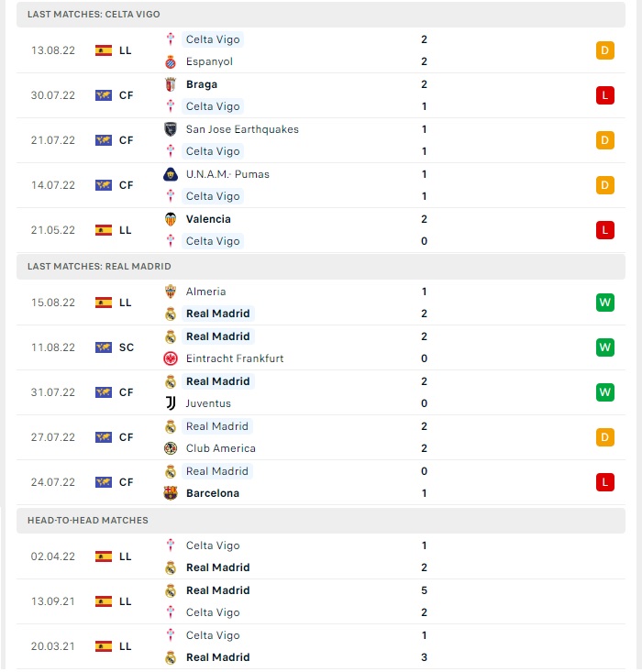Click the Club America crest icon
This screenshot has width=642, height=672.
pyautogui.click(x=171, y=448)
